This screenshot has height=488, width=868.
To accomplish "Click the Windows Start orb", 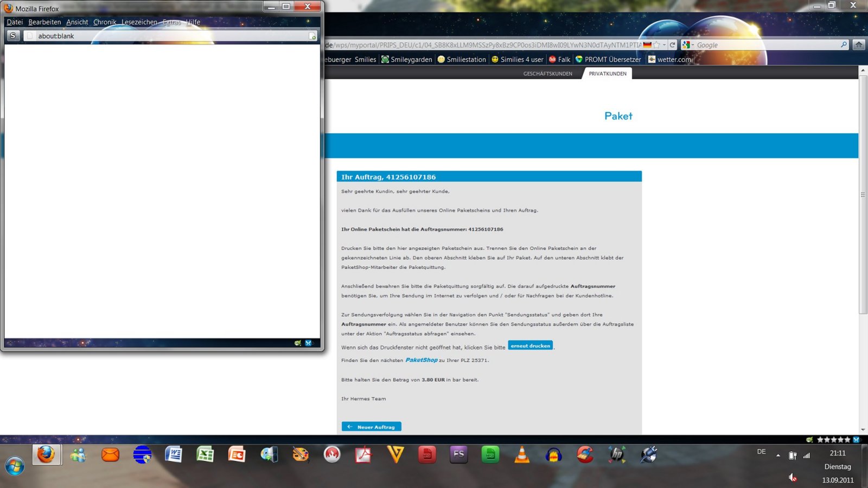I will coord(15,465).
